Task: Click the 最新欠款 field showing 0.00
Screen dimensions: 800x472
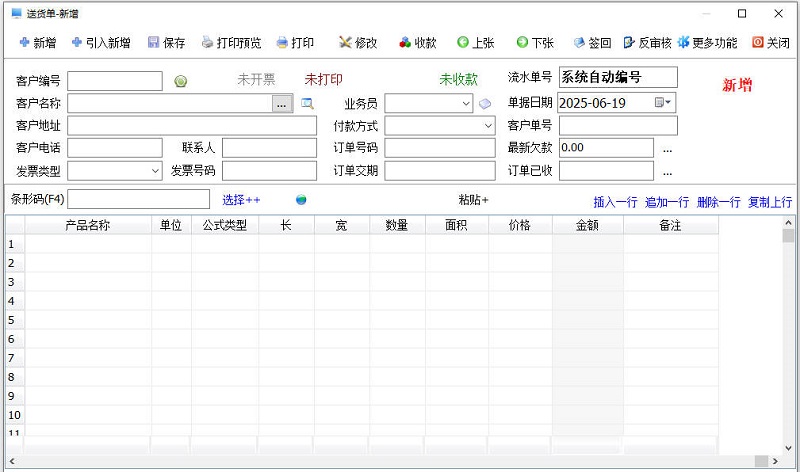Action: 606,148
